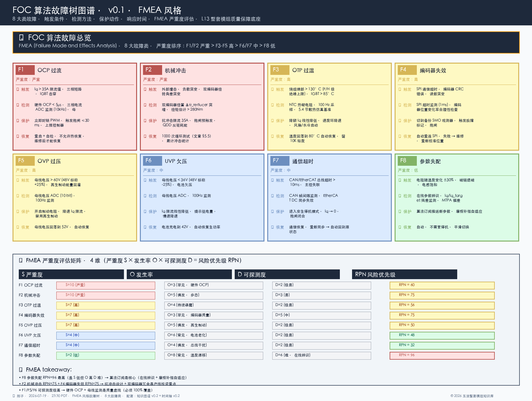Screen dimensions: 532x401
Task: Click the O=3 (罕见 · 硬件 OCP) cell
Action: click(214, 285)
